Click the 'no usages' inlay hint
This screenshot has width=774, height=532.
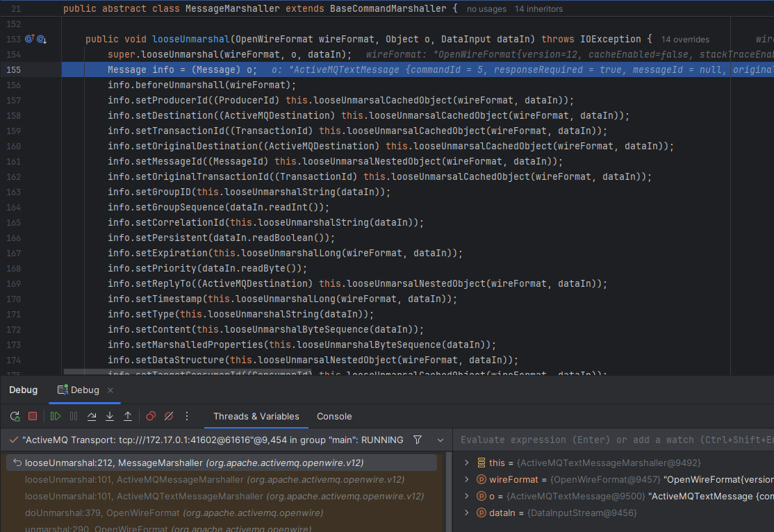pos(487,9)
